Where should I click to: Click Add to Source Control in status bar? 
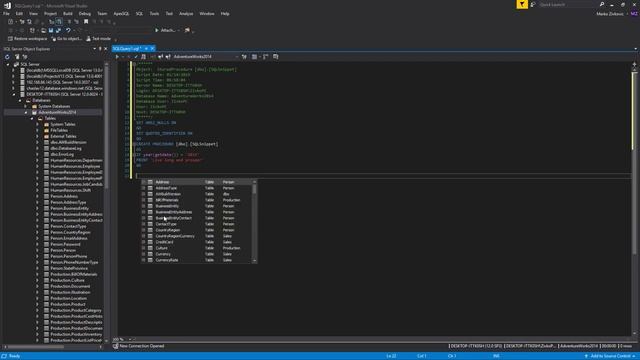pos(610,356)
